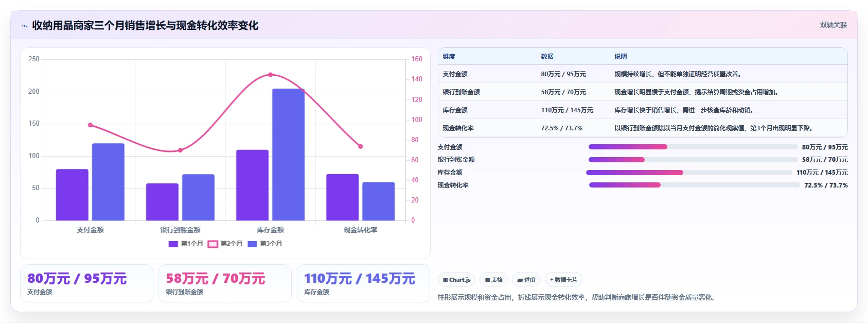Toggle the 第2个月 legend item
The image size is (868, 323).
(225, 244)
